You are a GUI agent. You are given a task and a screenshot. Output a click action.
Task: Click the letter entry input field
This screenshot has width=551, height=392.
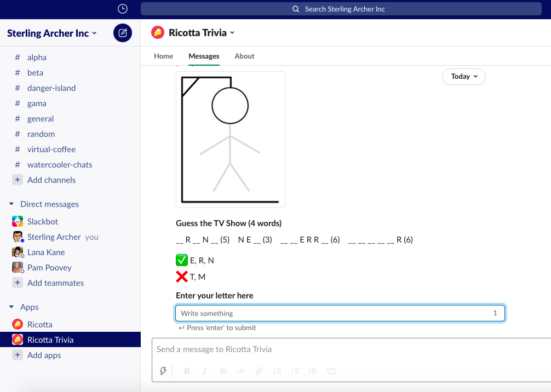pos(340,313)
